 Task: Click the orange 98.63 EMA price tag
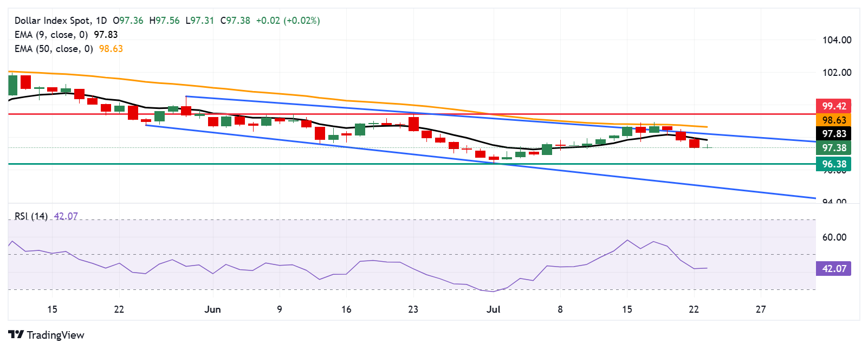click(833, 120)
